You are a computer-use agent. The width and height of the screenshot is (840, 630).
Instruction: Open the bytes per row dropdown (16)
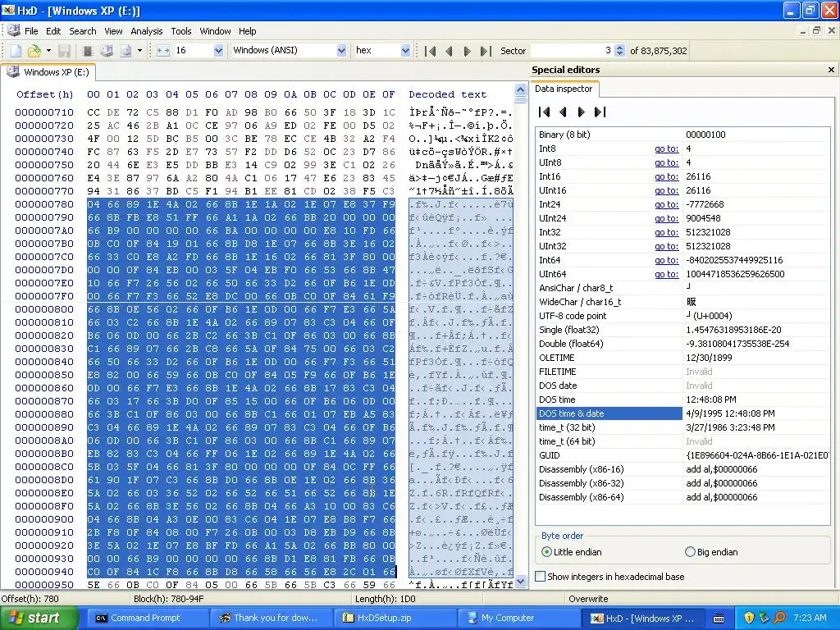coord(218,51)
